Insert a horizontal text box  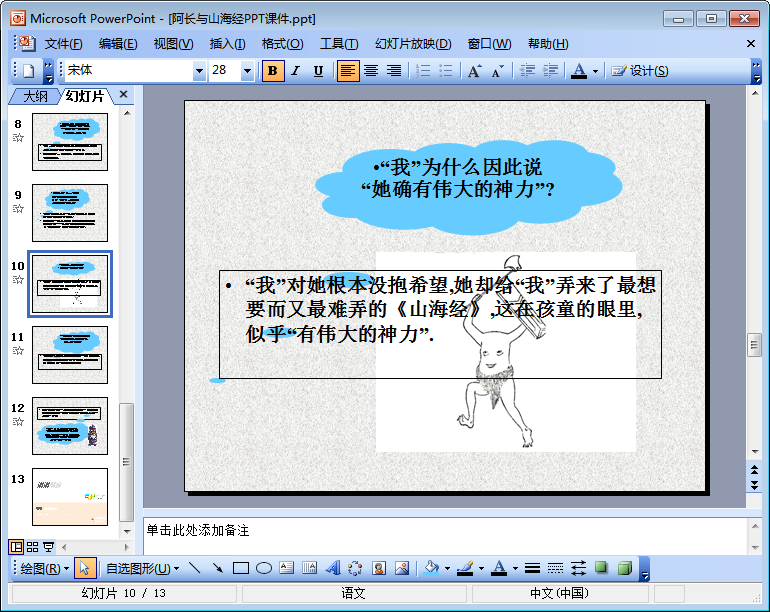click(x=287, y=568)
